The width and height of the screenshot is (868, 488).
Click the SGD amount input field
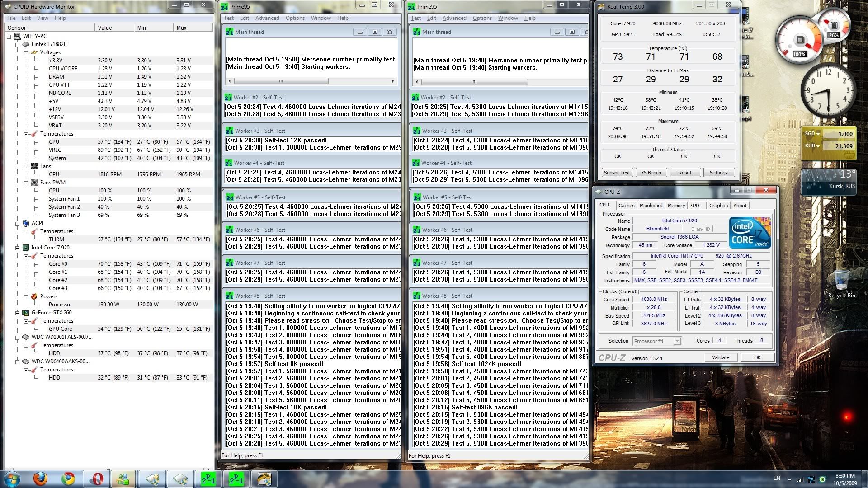839,134
